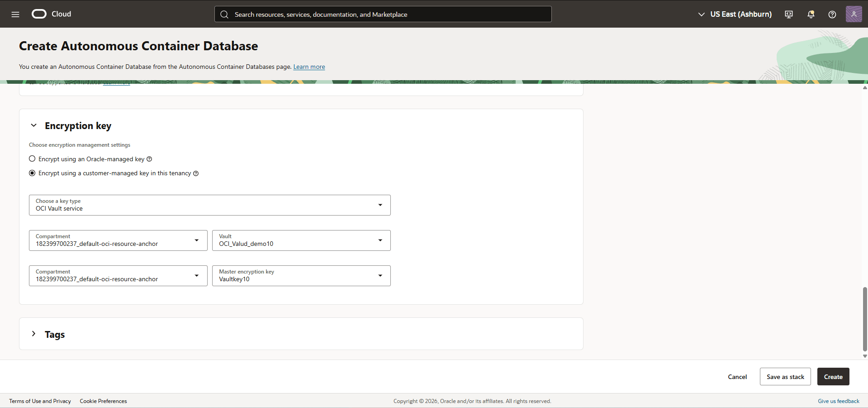
Task: Collapse the Encryption key section
Action: pos(33,125)
